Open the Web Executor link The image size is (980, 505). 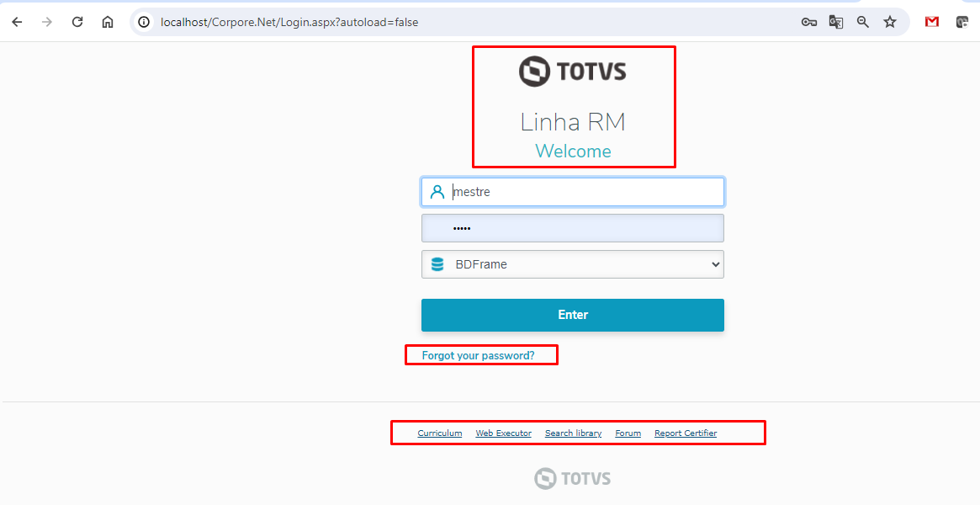pyautogui.click(x=504, y=433)
